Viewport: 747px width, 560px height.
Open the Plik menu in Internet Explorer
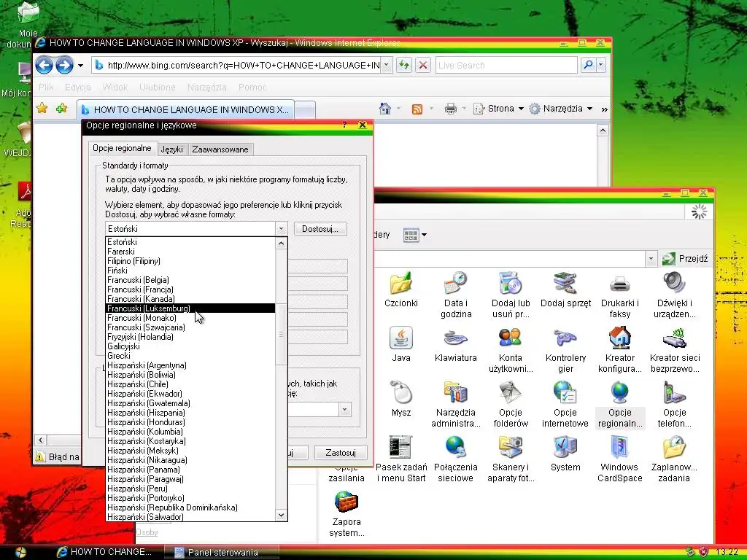pos(46,87)
